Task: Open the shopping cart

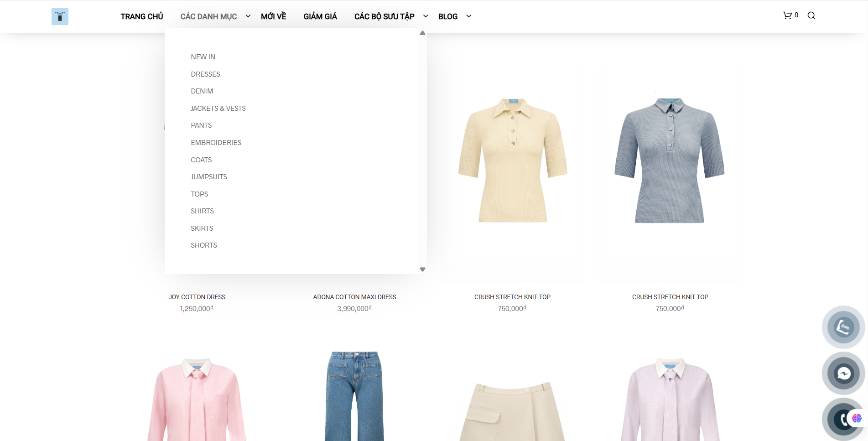Action: click(790, 16)
